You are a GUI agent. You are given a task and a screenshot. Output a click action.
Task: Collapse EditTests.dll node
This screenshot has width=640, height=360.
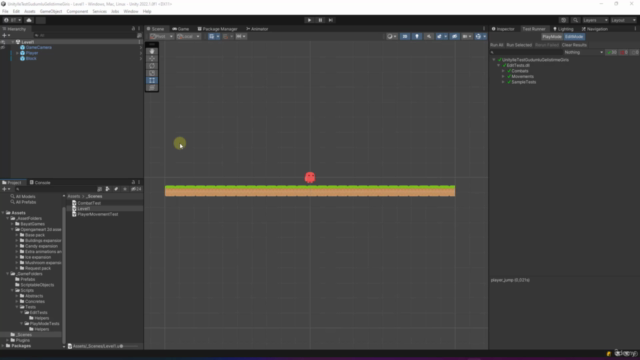point(498,65)
